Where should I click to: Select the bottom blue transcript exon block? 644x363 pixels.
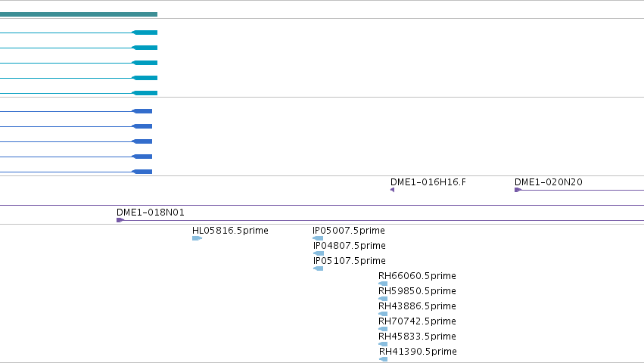pos(142,172)
